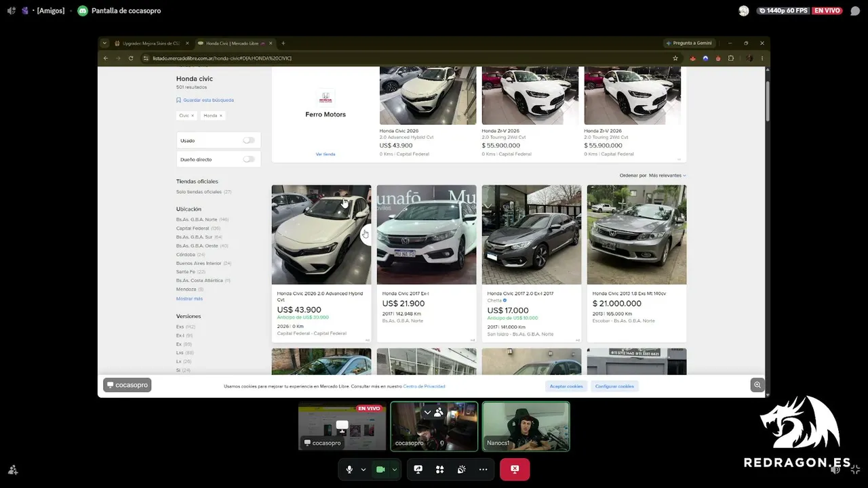868x488 pixels.
Task: Click the 1440p 60 FPS stream quality badge
Action: (x=783, y=11)
